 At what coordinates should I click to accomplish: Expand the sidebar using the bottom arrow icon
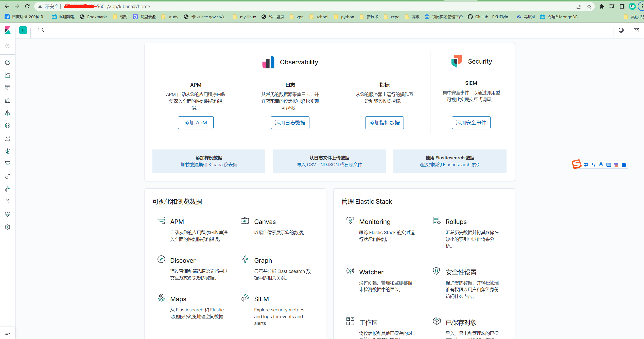[x=8, y=333]
